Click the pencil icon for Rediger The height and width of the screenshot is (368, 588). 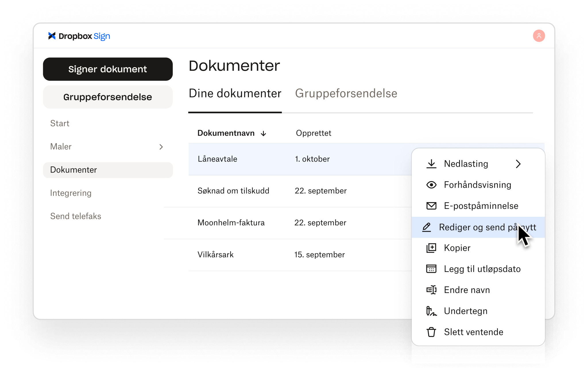click(427, 227)
